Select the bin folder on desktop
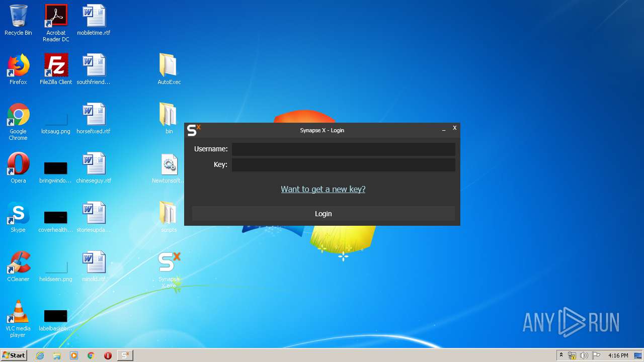Screen dimensions: 644x362 [x=169, y=119]
